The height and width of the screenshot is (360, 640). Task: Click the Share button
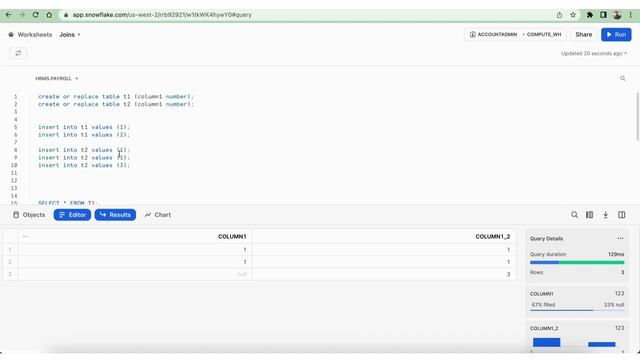pos(584,35)
